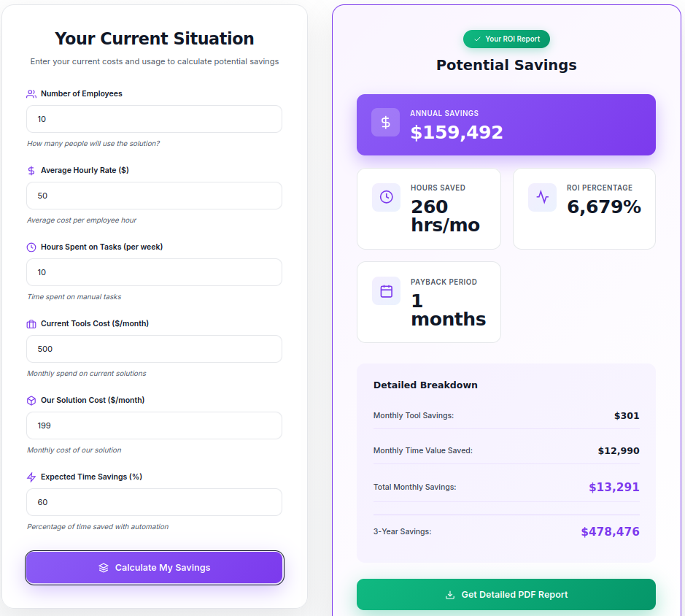This screenshot has height=616, width=685.
Task: Click the dollar icon in Annual Savings card
Action: (x=385, y=123)
